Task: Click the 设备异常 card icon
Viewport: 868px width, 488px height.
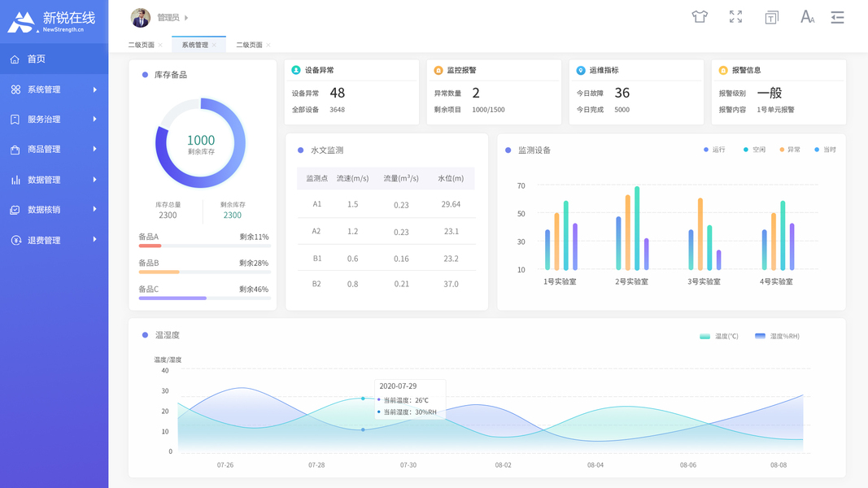Action: point(296,70)
